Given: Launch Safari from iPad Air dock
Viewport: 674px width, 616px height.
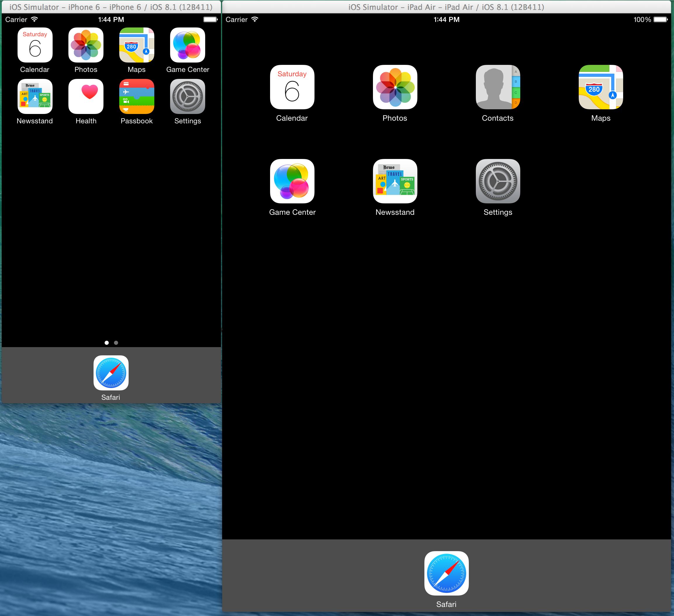Looking at the screenshot, I should 446,573.
